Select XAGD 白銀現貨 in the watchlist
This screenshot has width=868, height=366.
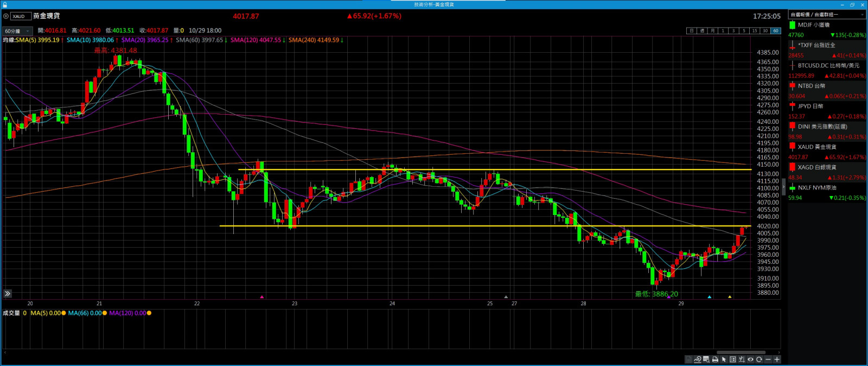816,167
